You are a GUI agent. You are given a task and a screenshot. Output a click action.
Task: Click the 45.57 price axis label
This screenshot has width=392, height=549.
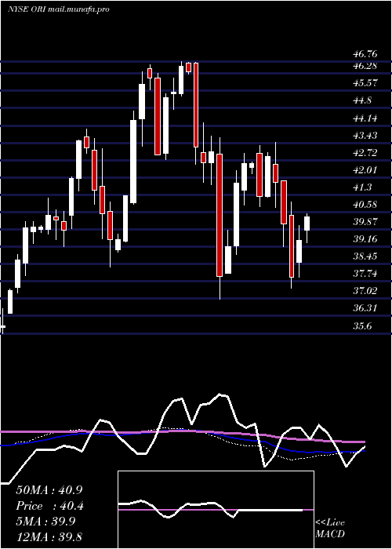click(x=365, y=83)
